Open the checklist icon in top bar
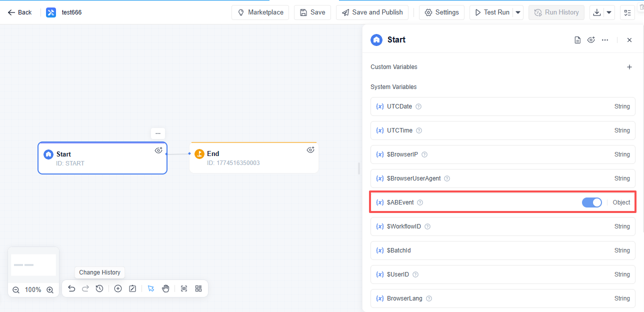Viewport: 644px width, 312px height. click(x=627, y=12)
